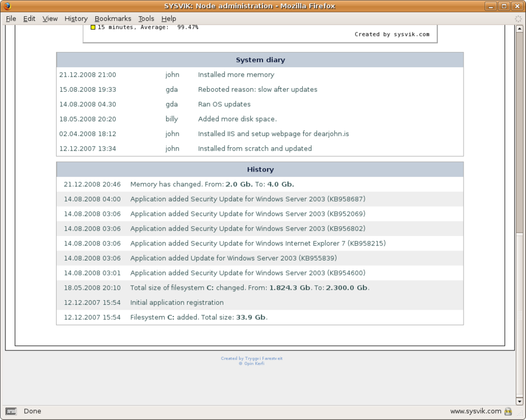This screenshot has width=526, height=420.
Task: Open the History menu in the menu bar
Action: (x=76, y=19)
